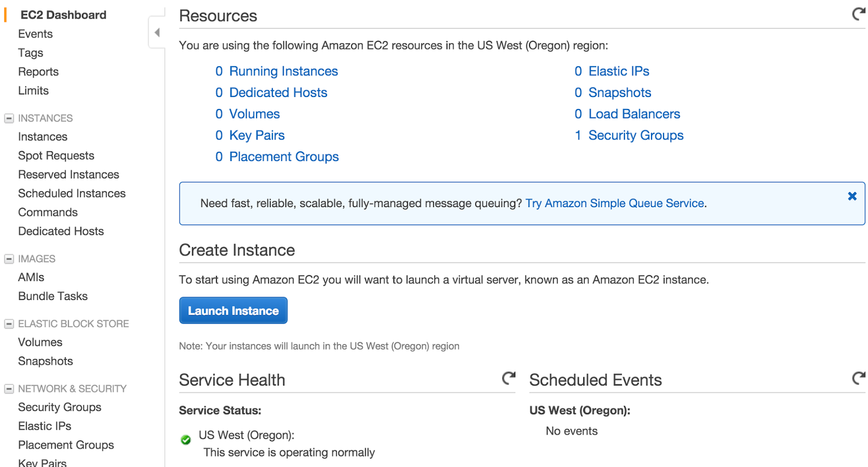Viewport: 868px width, 467px height.
Task: Open the Limits page
Action: click(x=33, y=91)
